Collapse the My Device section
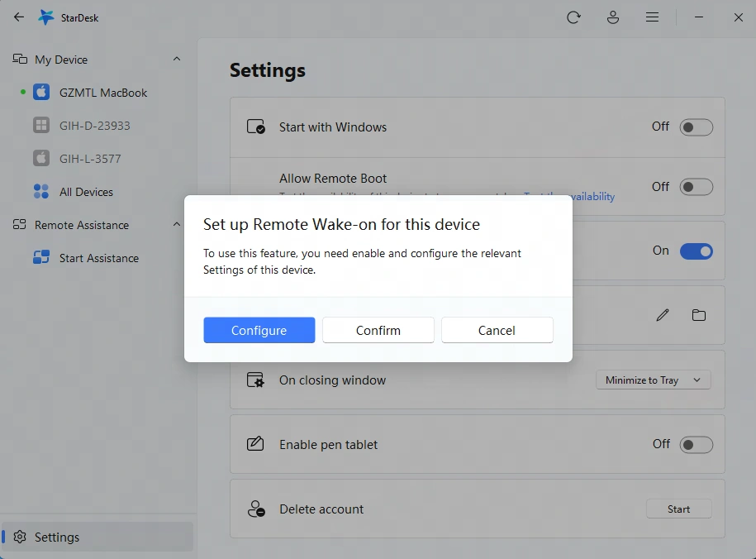756x559 pixels. coord(177,59)
